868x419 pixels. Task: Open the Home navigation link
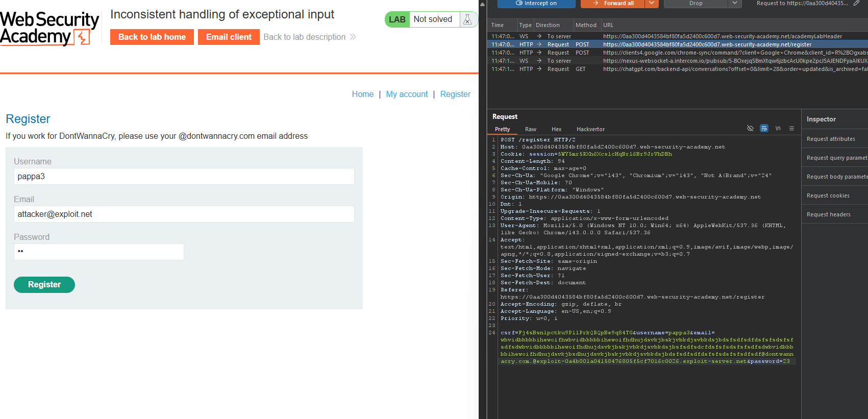tap(363, 94)
